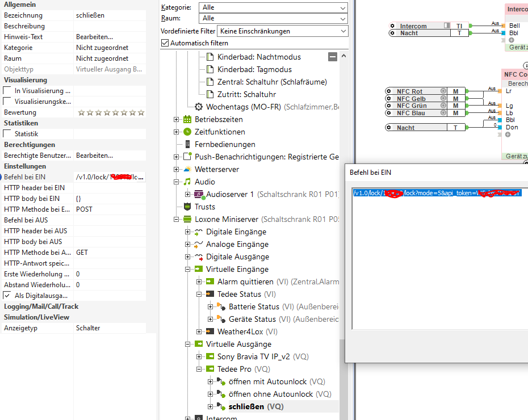Click the Analoge Eingänge wave icon
This screenshot has height=420, width=528.
pos(199,244)
